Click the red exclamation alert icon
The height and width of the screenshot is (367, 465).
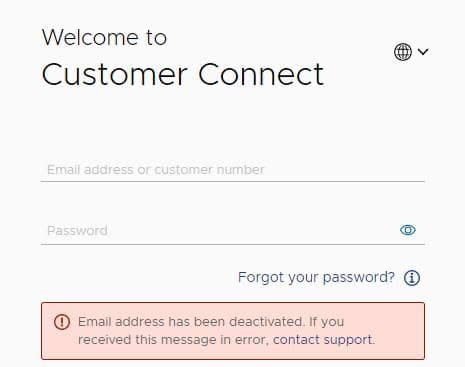(x=62, y=322)
